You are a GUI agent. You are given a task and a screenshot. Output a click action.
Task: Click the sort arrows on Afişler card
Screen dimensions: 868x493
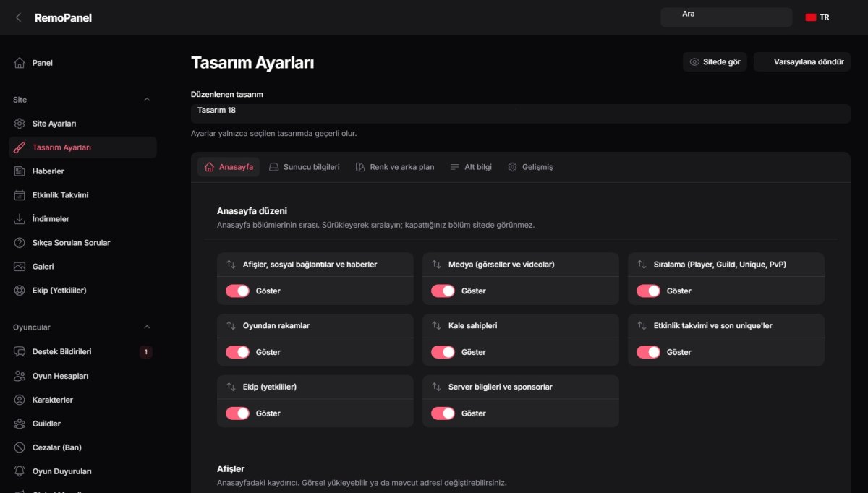tap(231, 265)
